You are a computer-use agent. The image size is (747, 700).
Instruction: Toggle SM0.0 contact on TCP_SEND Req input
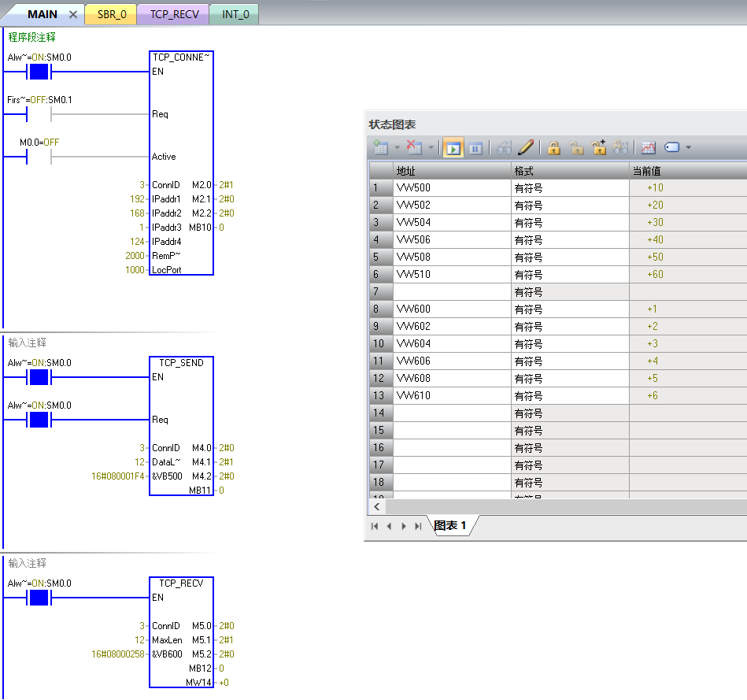(x=39, y=420)
